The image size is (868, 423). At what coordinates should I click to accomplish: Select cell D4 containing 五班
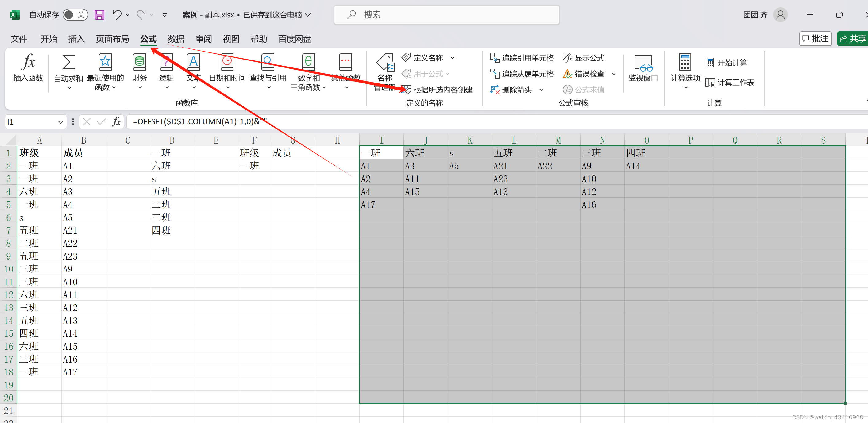172,192
